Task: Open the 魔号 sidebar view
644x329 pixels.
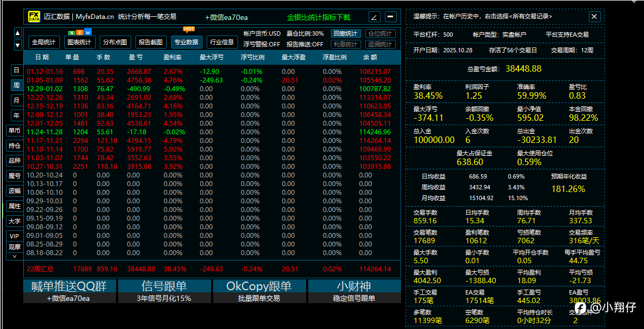Action: pos(15,176)
